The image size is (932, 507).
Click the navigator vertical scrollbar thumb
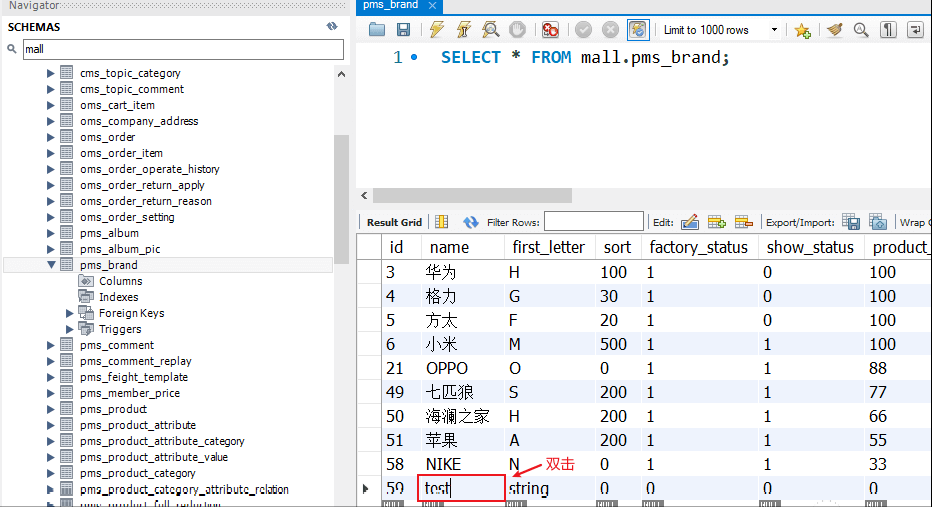pos(341,199)
